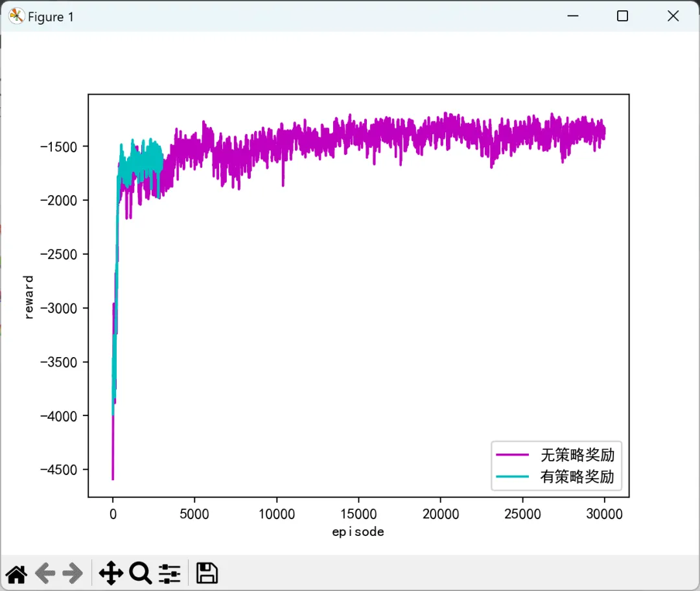Open Configure subplots sliders dialog
This screenshot has height=591, width=700.
coord(170,574)
